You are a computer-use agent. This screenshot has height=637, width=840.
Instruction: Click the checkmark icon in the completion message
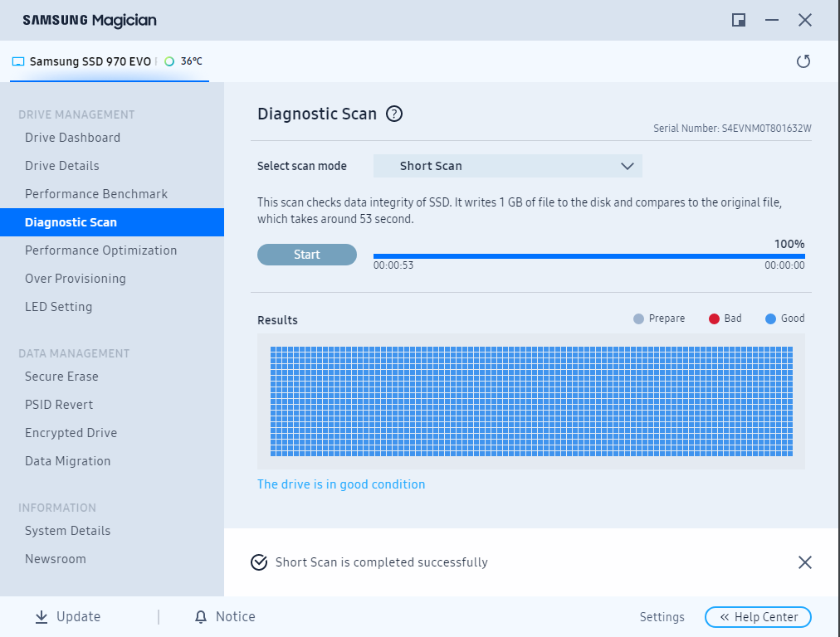[x=259, y=562]
